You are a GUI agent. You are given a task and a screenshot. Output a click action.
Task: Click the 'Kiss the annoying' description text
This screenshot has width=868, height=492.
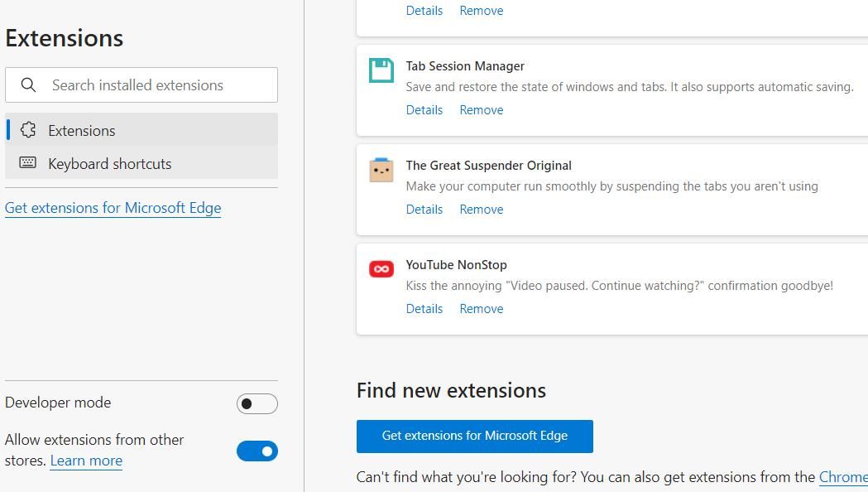point(620,286)
